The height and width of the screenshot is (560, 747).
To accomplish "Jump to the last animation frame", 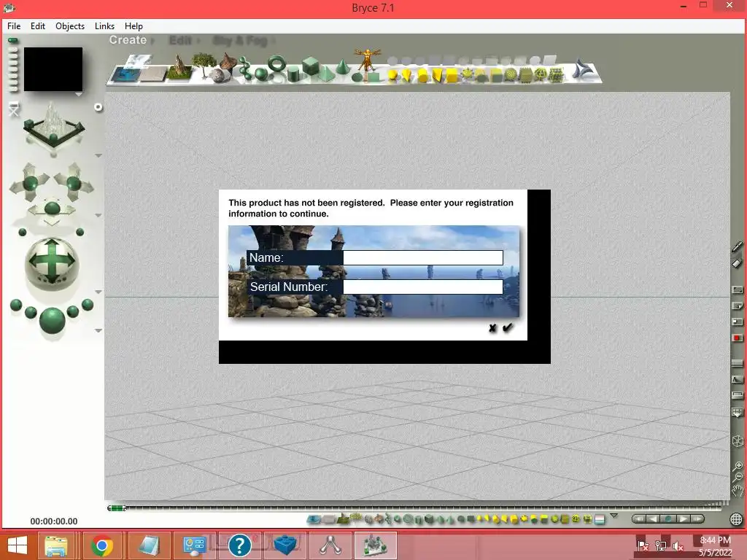I will (697, 519).
